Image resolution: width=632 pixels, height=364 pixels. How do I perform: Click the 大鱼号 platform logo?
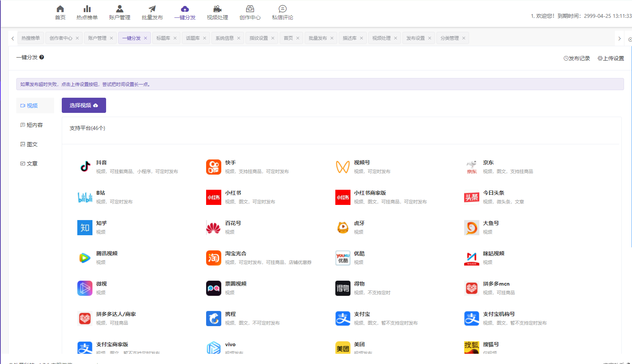(x=472, y=228)
